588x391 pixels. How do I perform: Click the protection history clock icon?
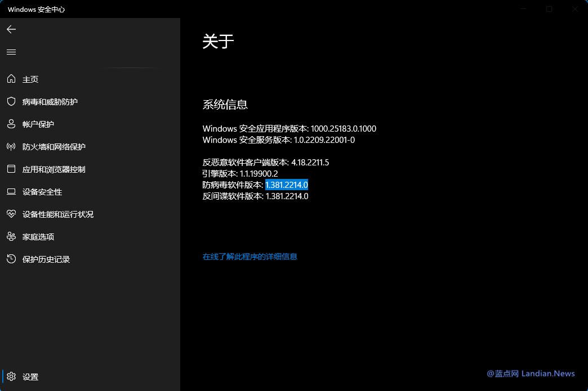click(x=11, y=259)
